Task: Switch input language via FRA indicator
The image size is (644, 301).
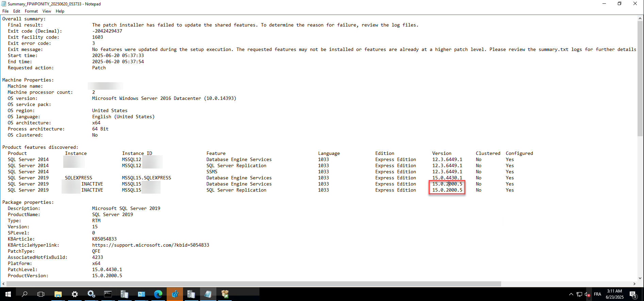Action: tap(597, 294)
